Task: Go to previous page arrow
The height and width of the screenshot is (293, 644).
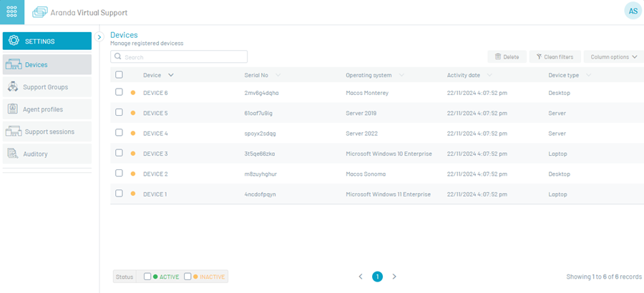Action: pos(361,277)
